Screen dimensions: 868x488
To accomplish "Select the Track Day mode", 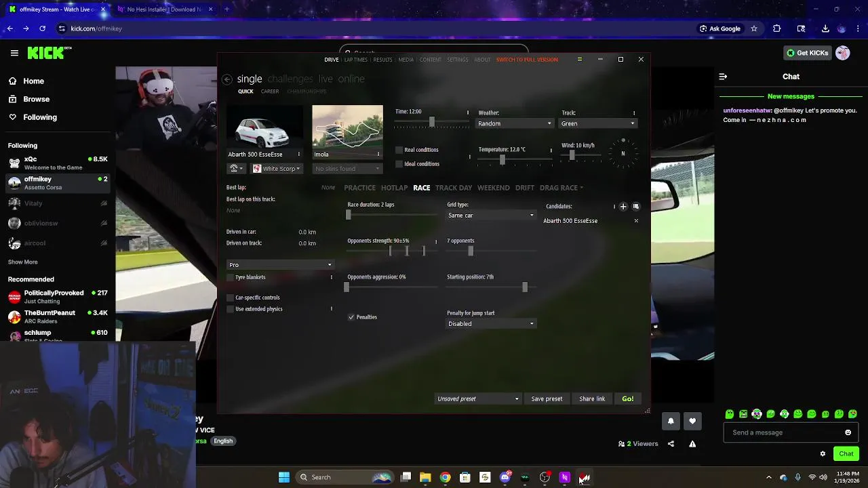I will pos(454,188).
